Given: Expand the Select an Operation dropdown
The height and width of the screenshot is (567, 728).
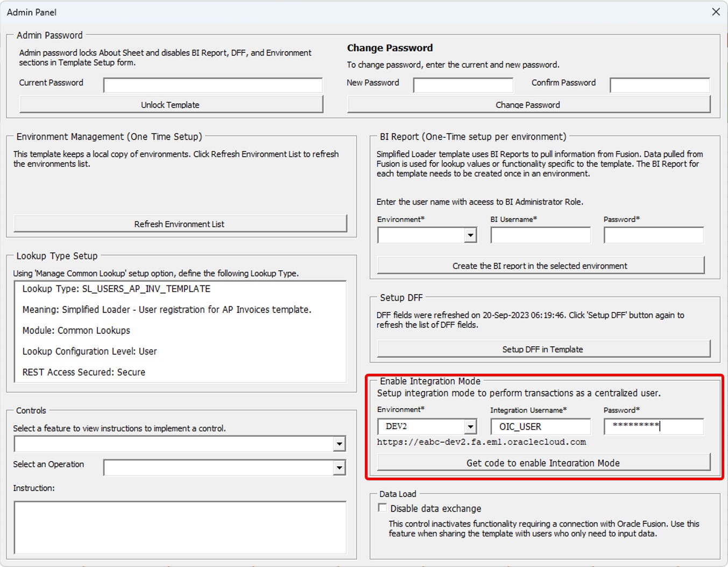Looking at the screenshot, I should pos(340,467).
